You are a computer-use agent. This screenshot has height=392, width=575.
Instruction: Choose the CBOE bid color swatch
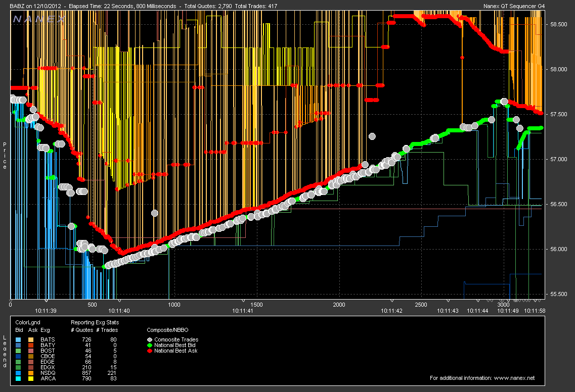click(18, 356)
